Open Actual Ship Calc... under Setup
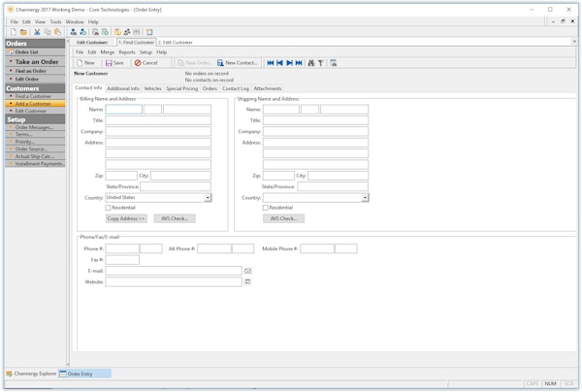582x392 pixels. point(35,156)
